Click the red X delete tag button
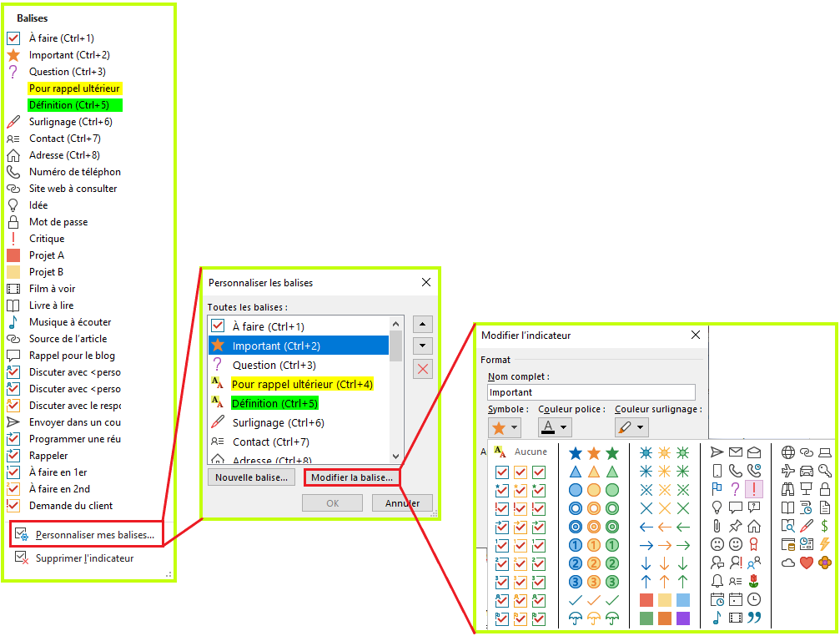 click(x=423, y=369)
